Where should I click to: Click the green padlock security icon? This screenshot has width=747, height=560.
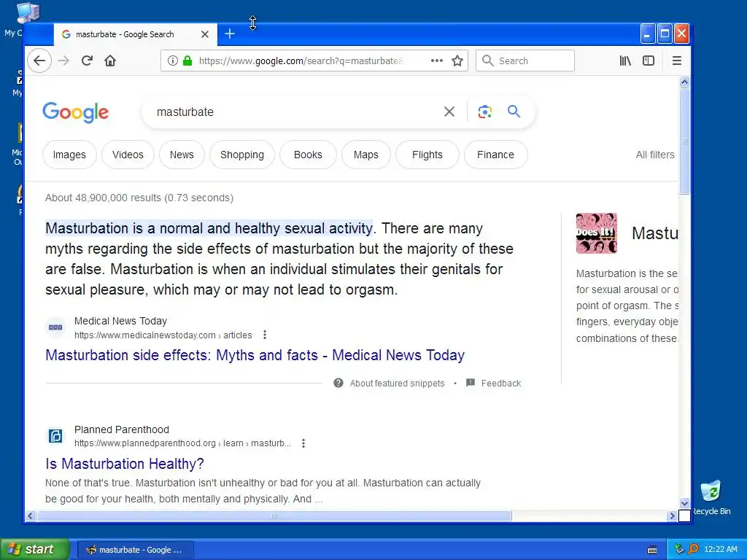point(187,61)
